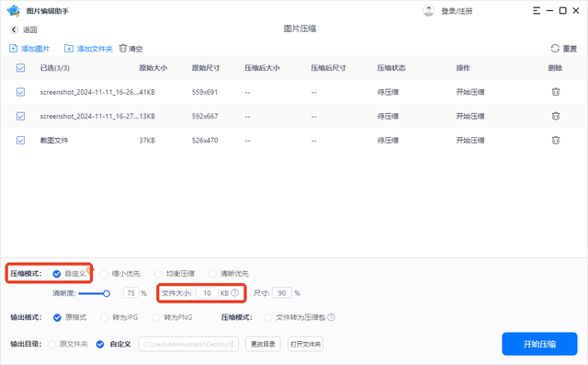Viewport: 588px width, 365px height.
Task: Click the blue 开始压缩 button
Action: 539,344
